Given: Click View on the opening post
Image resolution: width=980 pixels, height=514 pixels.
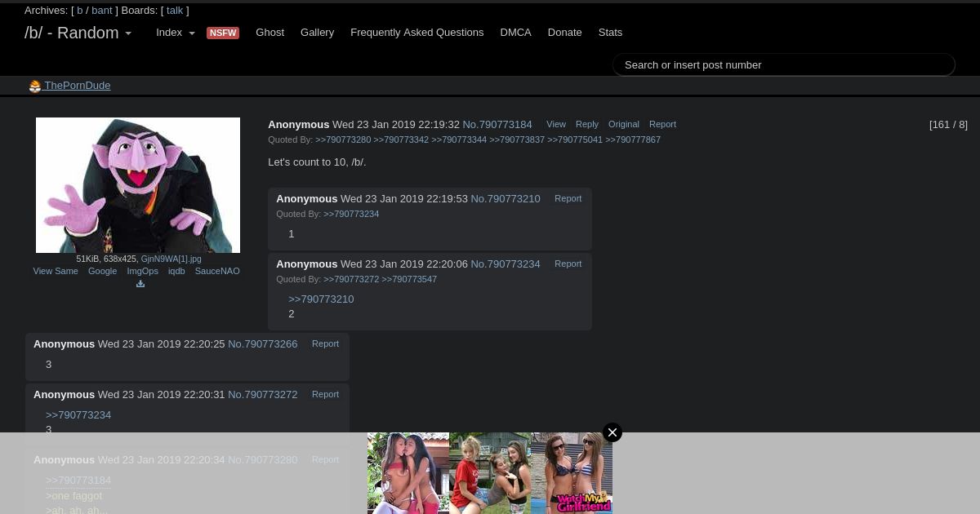Looking at the screenshot, I should [556, 124].
